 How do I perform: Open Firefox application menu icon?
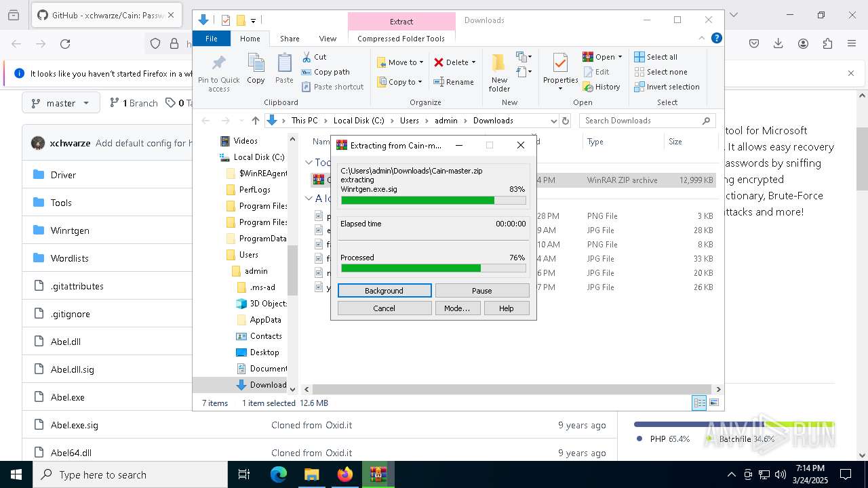pyautogui.click(x=852, y=44)
